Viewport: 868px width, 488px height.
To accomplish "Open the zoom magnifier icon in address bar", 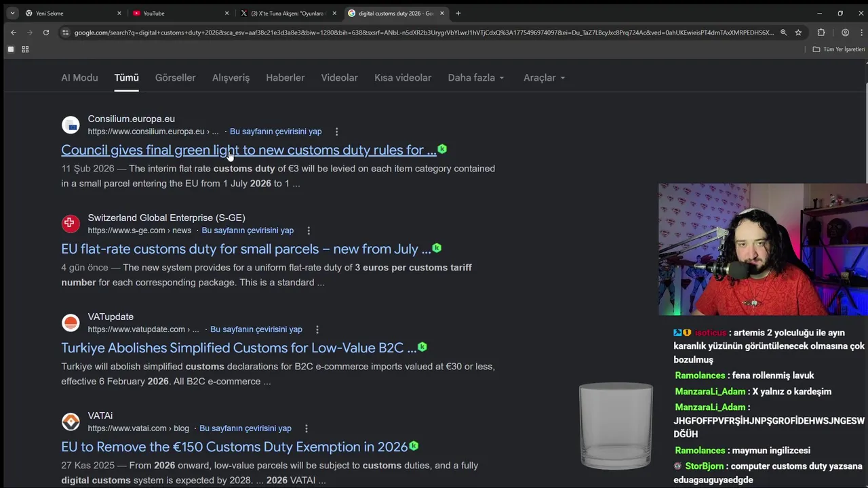I will tap(783, 33).
